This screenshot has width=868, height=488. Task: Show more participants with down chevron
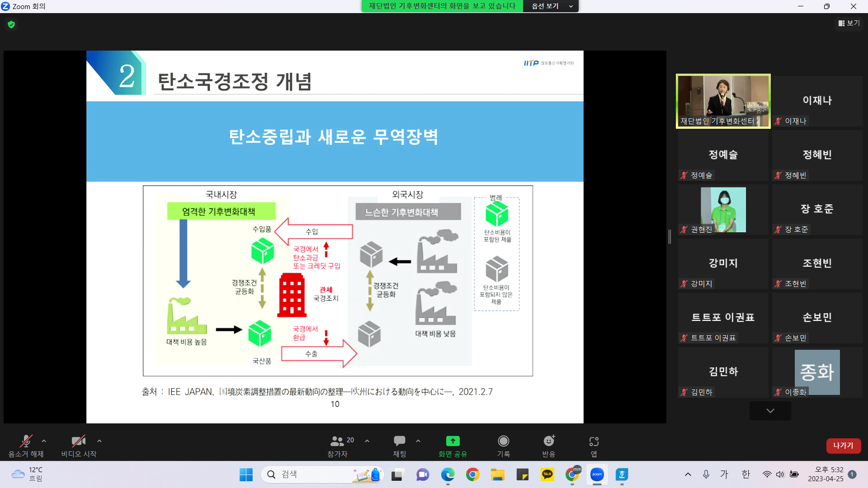[x=770, y=411]
